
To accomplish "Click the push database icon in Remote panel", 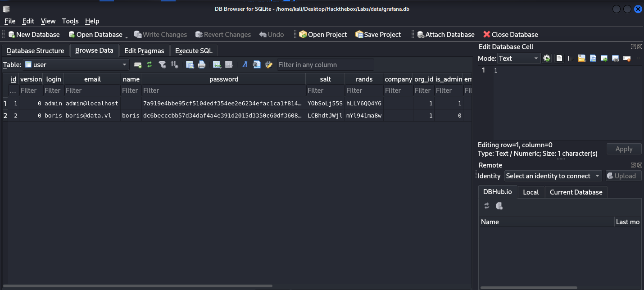I will pyautogui.click(x=499, y=206).
